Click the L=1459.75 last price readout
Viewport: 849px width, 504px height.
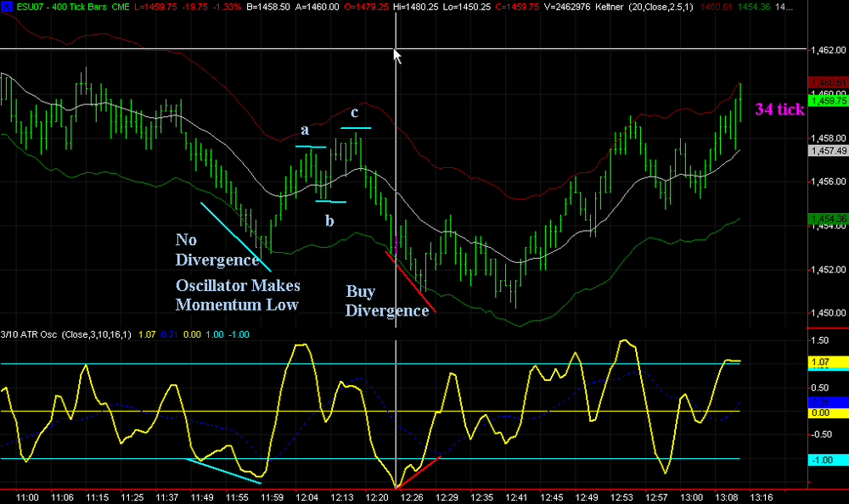(x=155, y=7)
